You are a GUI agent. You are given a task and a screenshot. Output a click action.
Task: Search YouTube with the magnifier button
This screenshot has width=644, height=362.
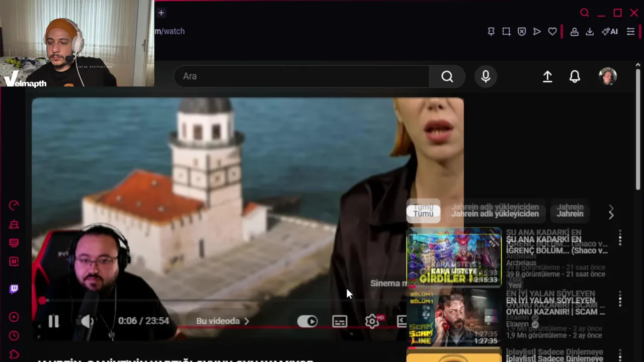pos(447,76)
